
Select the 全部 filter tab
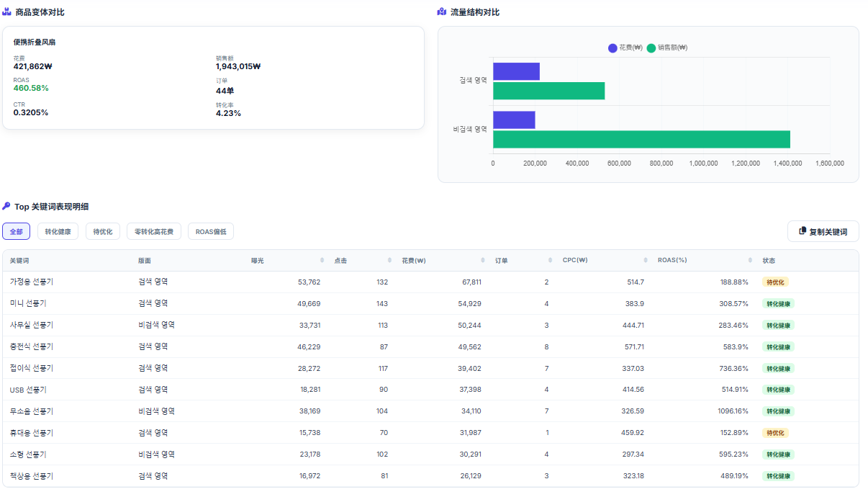pyautogui.click(x=16, y=231)
